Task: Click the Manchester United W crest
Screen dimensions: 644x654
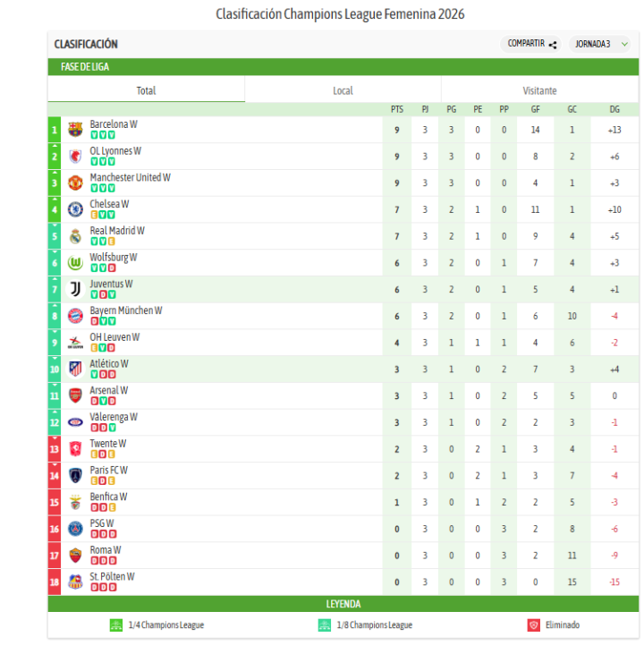Action: pyautogui.click(x=75, y=183)
